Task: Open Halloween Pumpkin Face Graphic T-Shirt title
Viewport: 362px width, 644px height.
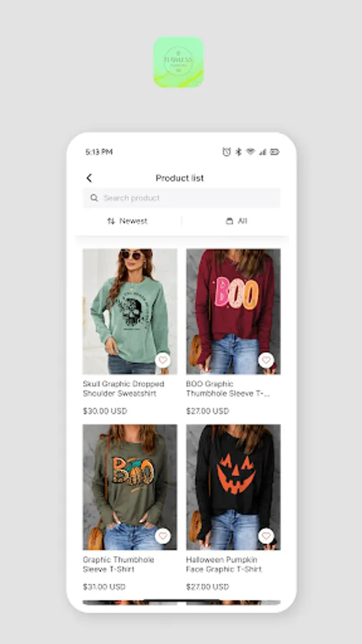Action: pos(224,565)
